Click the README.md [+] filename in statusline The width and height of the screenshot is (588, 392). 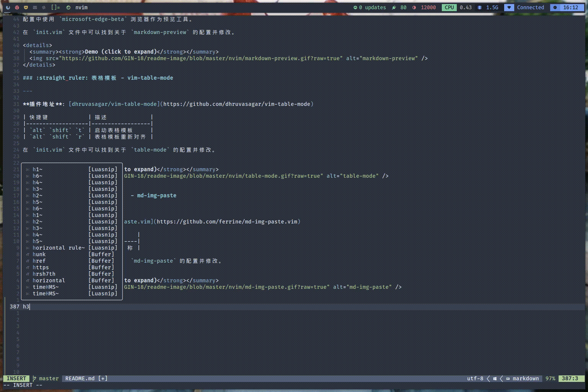[x=86, y=378]
